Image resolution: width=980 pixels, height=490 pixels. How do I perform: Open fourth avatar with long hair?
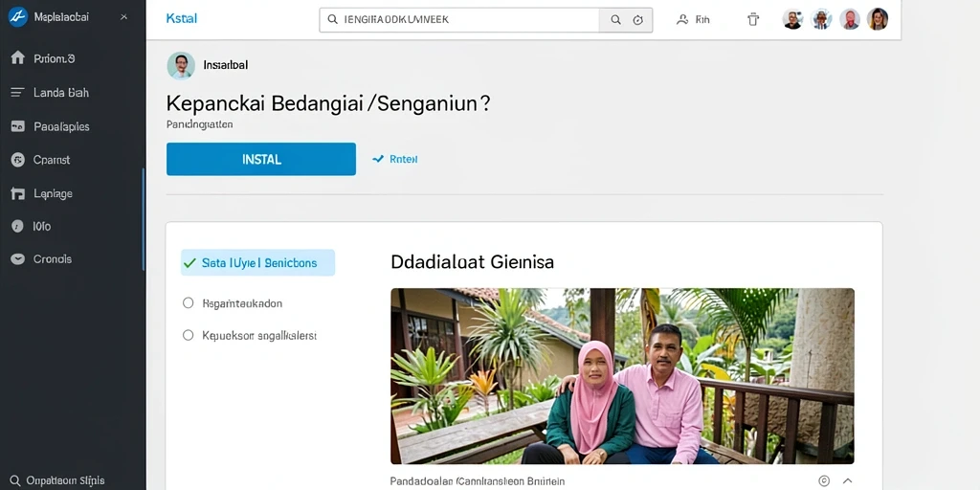[x=878, y=19]
